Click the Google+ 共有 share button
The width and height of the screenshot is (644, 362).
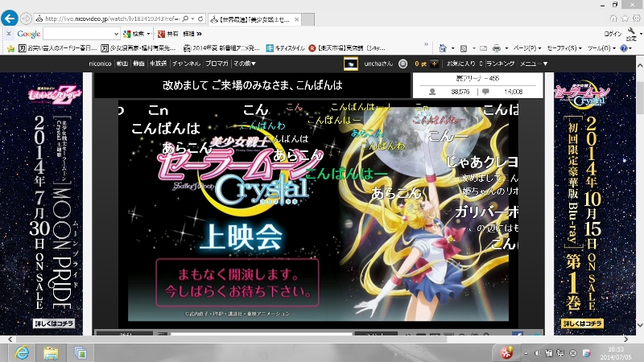coord(168,34)
